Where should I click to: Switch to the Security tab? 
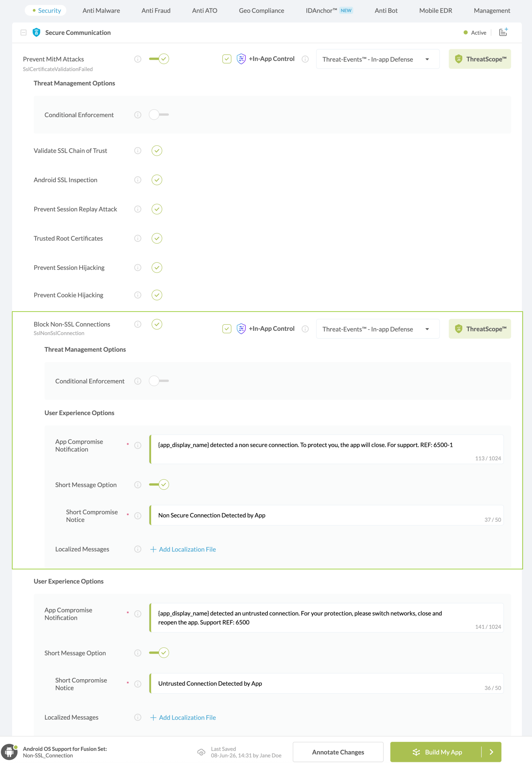click(x=46, y=10)
